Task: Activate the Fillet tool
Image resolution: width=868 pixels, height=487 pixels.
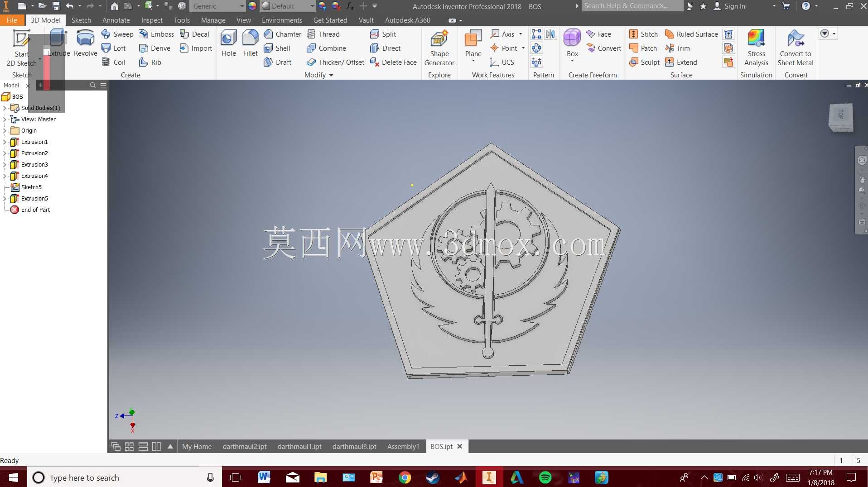Action: click(x=250, y=43)
